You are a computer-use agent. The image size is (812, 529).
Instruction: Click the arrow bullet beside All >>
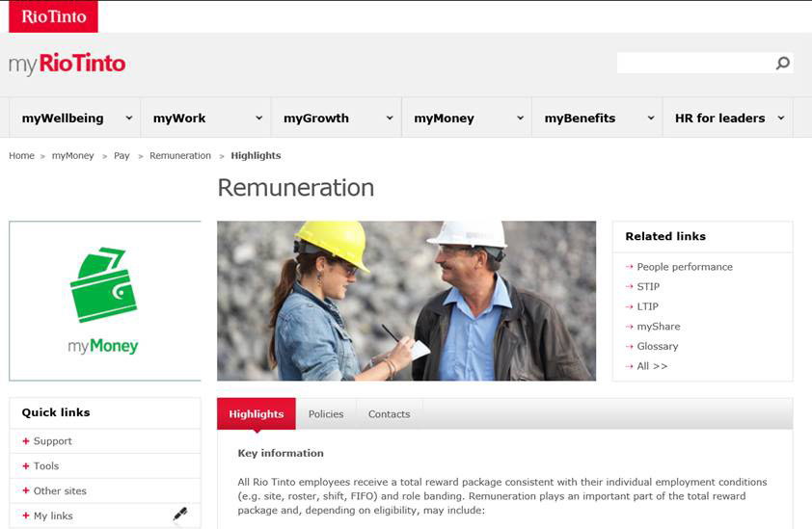(629, 366)
